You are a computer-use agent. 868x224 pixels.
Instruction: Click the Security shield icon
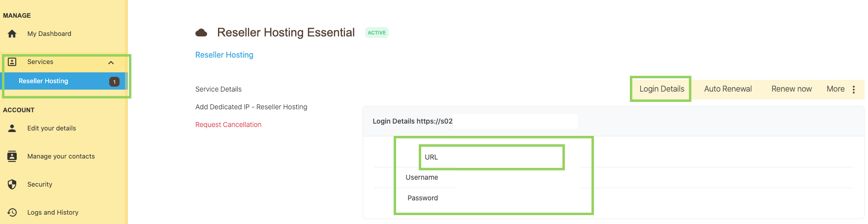[x=12, y=184]
